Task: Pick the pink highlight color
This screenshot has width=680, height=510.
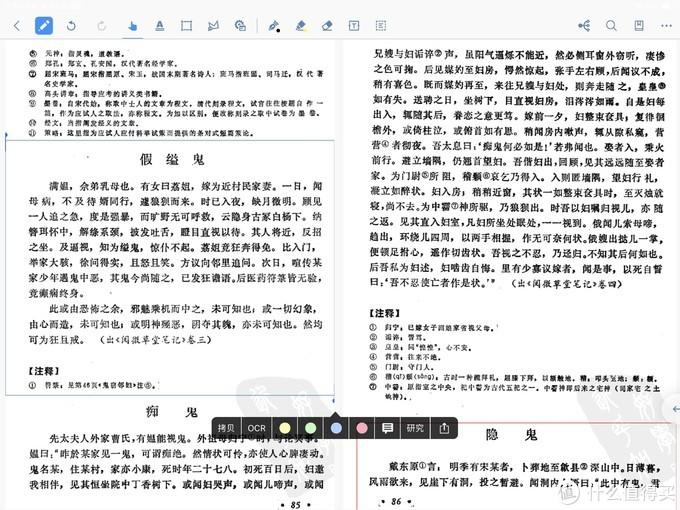Action: click(362, 428)
